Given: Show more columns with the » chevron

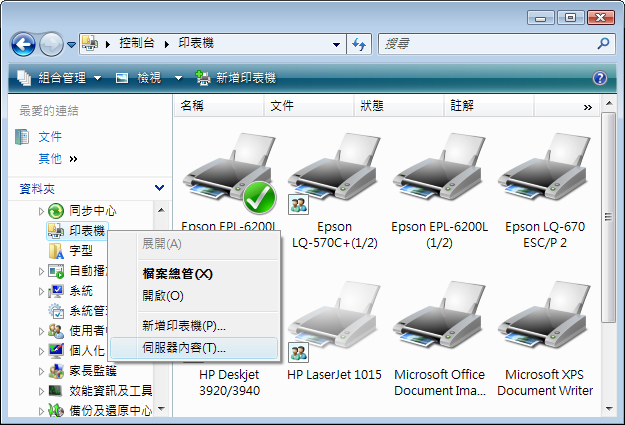Looking at the screenshot, I should pos(588,107).
